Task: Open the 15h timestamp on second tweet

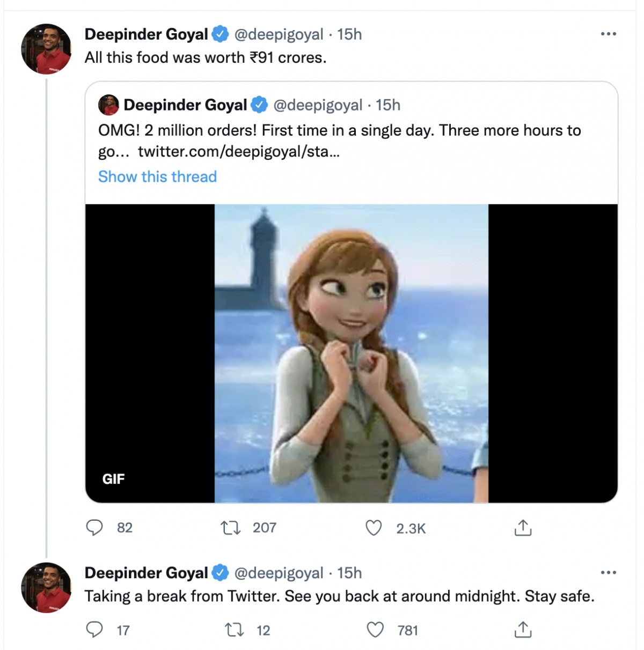Action: pyautogui.click(x=349, y=573)
